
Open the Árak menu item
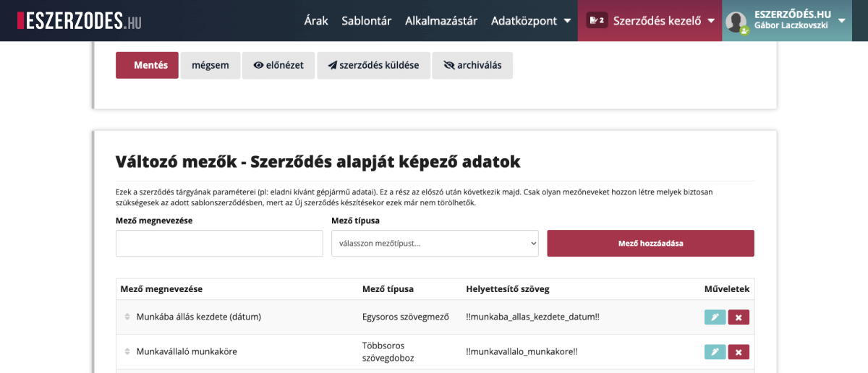[x=316, y=20]
